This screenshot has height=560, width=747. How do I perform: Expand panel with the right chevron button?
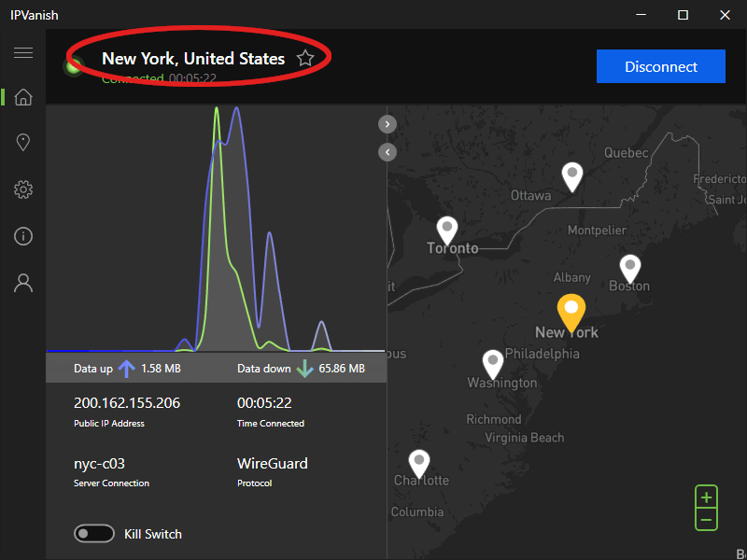pyautogui.click(x=388, y=124)
